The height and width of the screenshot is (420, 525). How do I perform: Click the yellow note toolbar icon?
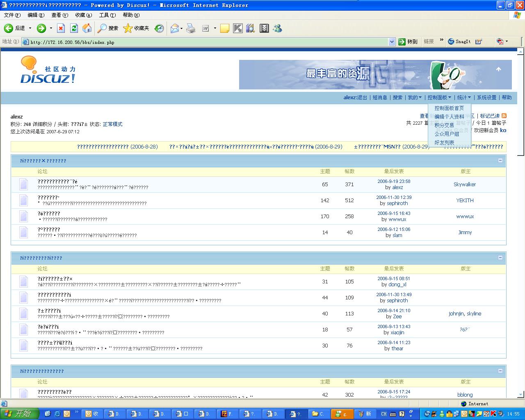pyautogui.click(x=224, y=28)
